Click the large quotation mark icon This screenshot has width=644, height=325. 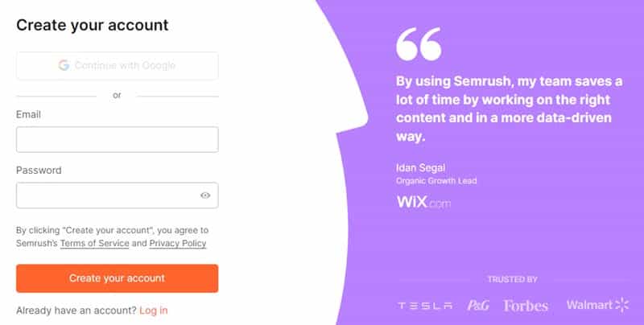pyautogui.click(x=419, y=45)
